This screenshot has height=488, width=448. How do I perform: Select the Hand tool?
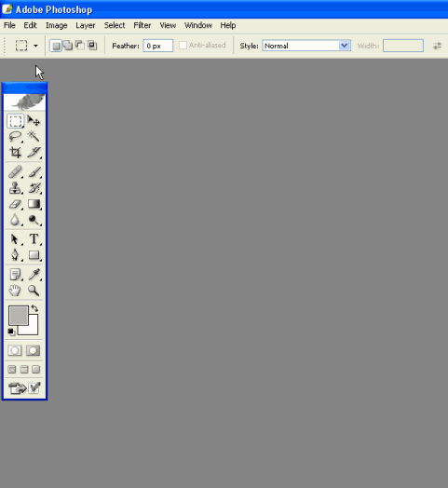point(15,291)
